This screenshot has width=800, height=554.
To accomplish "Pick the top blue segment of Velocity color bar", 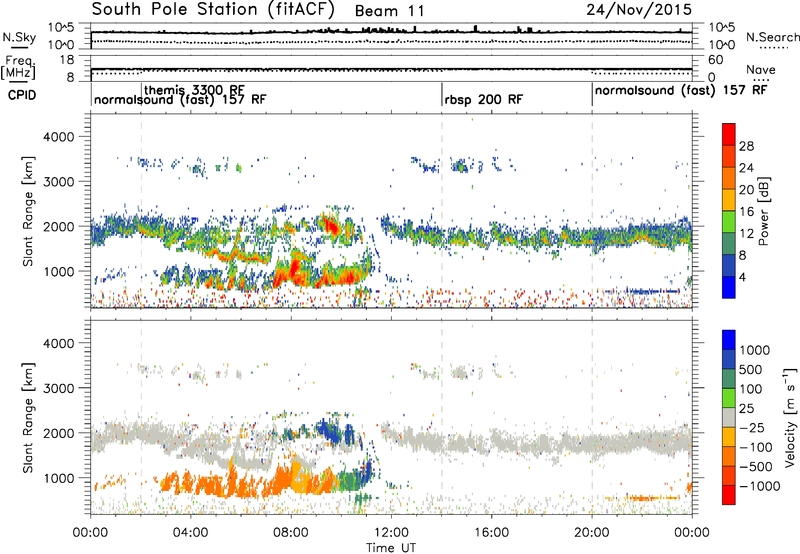I will (x=729, y=340).
